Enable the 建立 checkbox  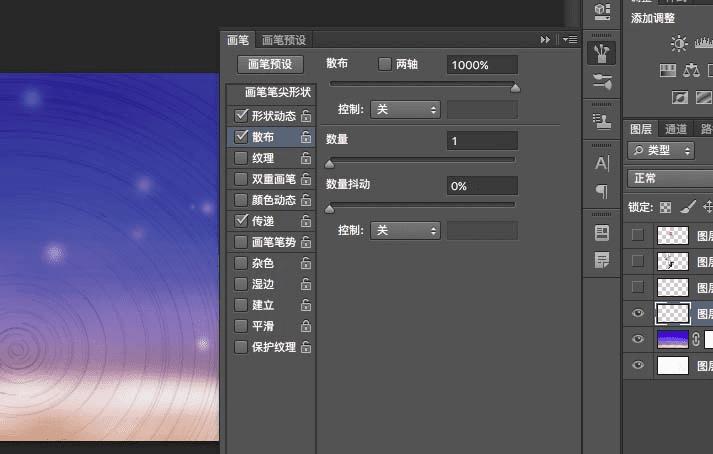coord(241,305)
